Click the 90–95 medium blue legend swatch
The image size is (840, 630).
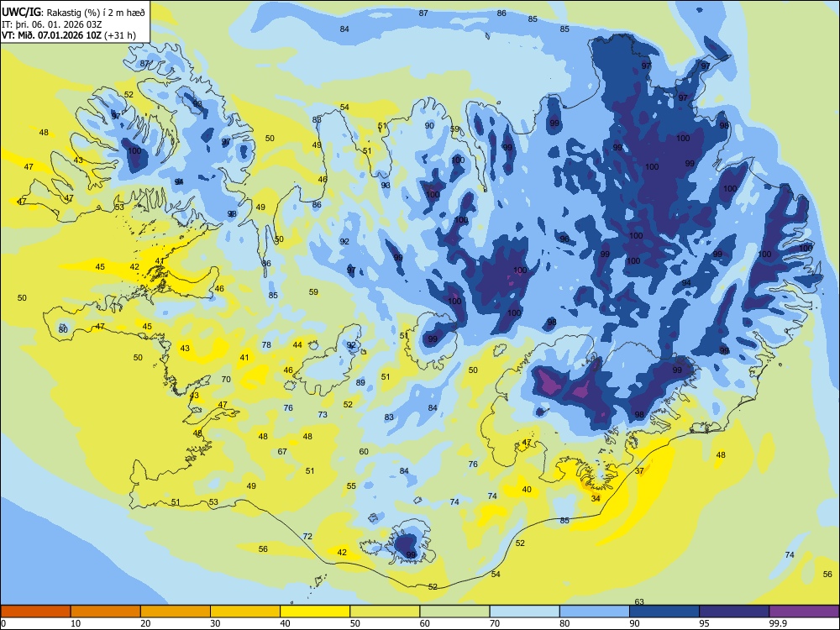pyautogui.click(x=664, y=612)
